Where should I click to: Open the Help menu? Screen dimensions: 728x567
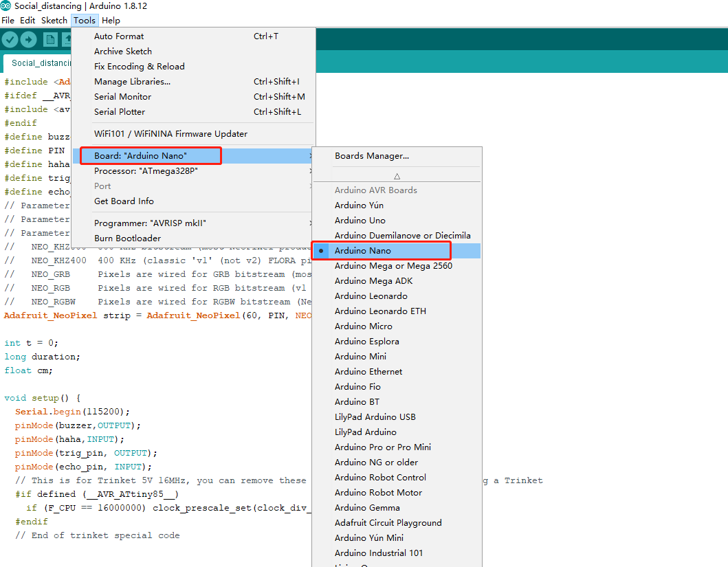(x=111, y=21)
